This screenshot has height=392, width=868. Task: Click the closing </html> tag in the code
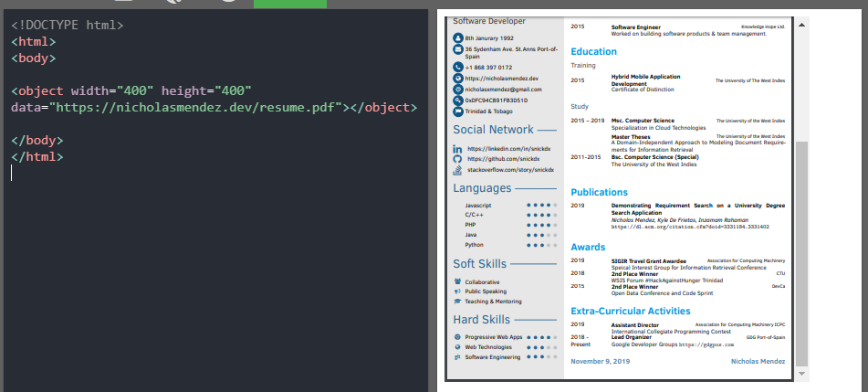(37, 156)
